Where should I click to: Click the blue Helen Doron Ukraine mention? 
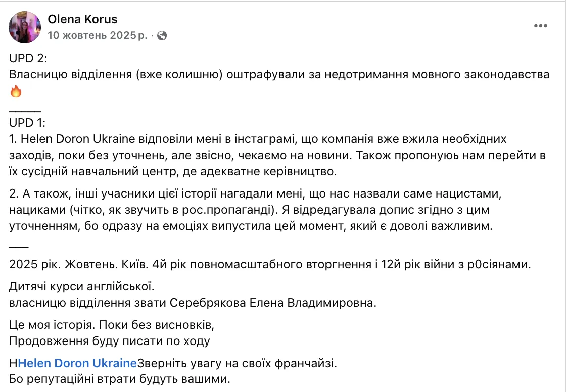coord(77,363)
